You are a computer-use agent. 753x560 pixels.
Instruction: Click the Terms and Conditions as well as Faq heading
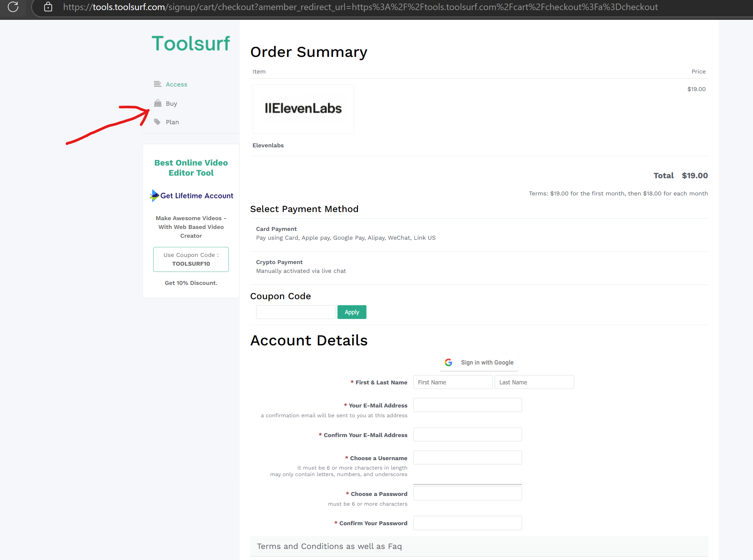tap(329, 546)
